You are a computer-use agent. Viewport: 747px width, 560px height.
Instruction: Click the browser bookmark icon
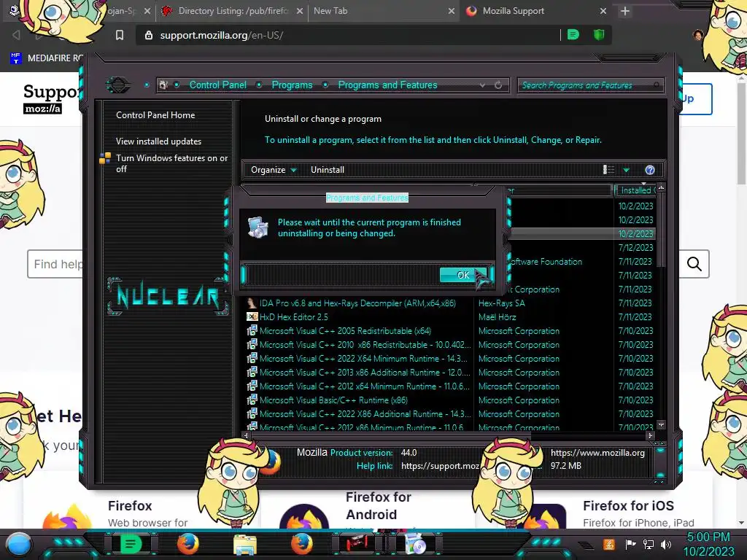tap(120, 35)
